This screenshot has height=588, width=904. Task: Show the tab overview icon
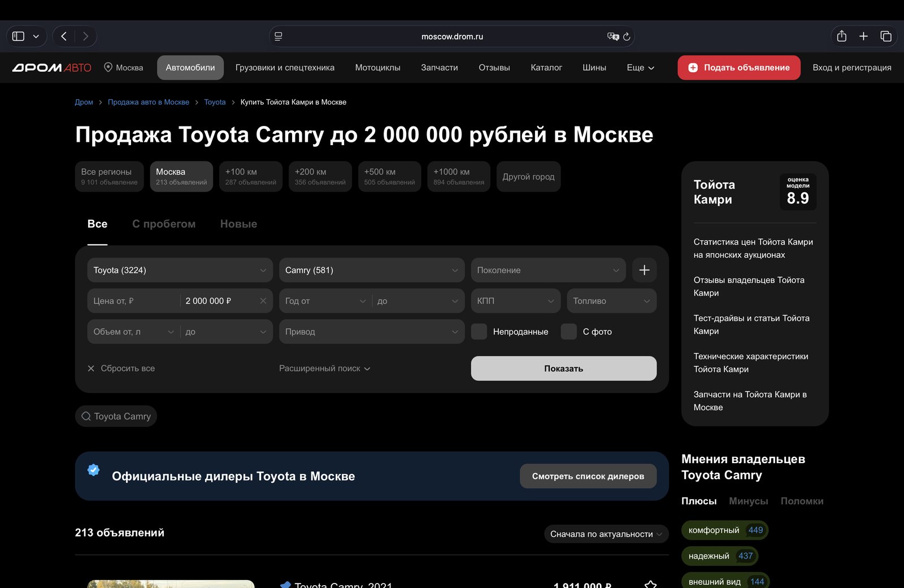(886, 36)
